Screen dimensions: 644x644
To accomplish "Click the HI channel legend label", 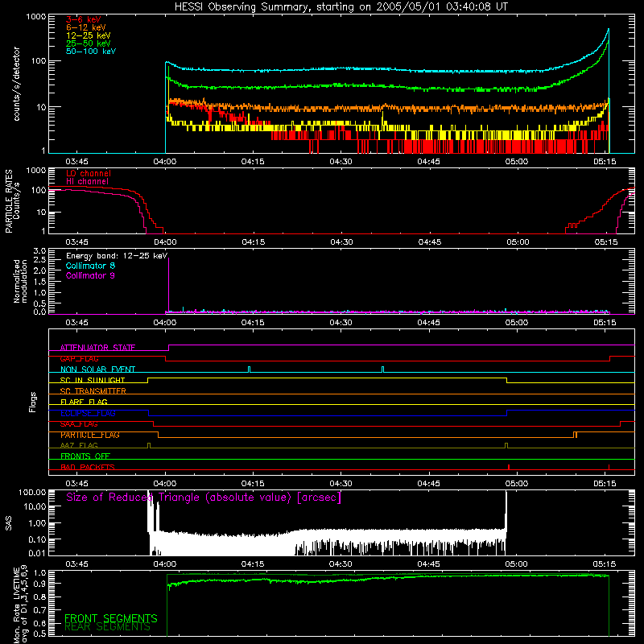I will (x=88, y=182).
